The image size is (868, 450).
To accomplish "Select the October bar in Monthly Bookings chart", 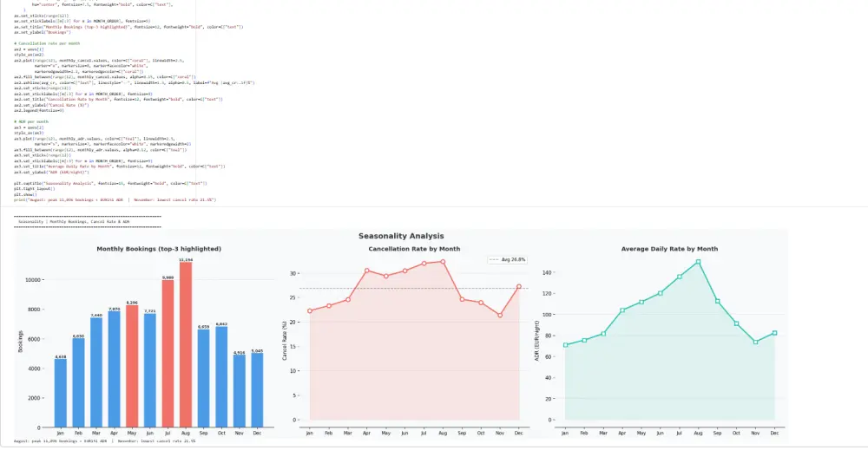I will (221, 377).
